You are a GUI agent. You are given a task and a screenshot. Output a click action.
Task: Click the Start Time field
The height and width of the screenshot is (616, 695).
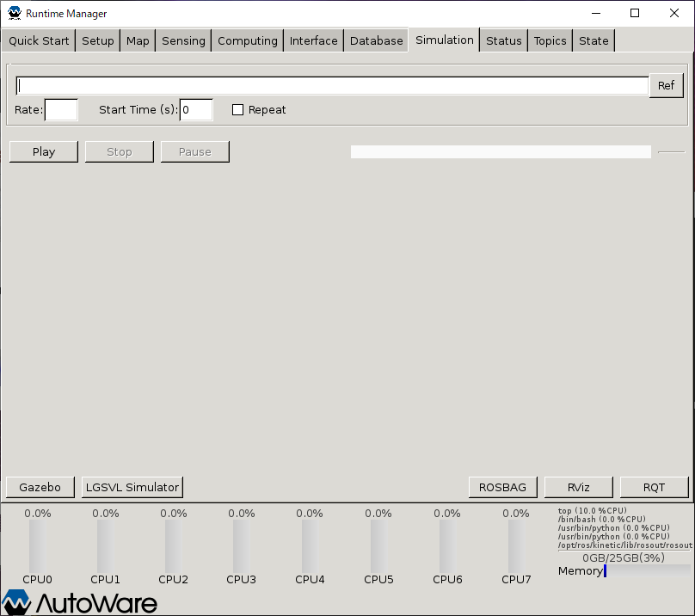(x=196, y=109)
